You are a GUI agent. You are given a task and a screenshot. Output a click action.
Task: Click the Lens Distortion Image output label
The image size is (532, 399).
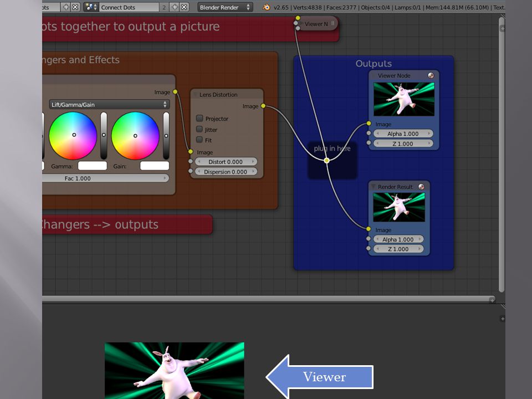[250, 106]
